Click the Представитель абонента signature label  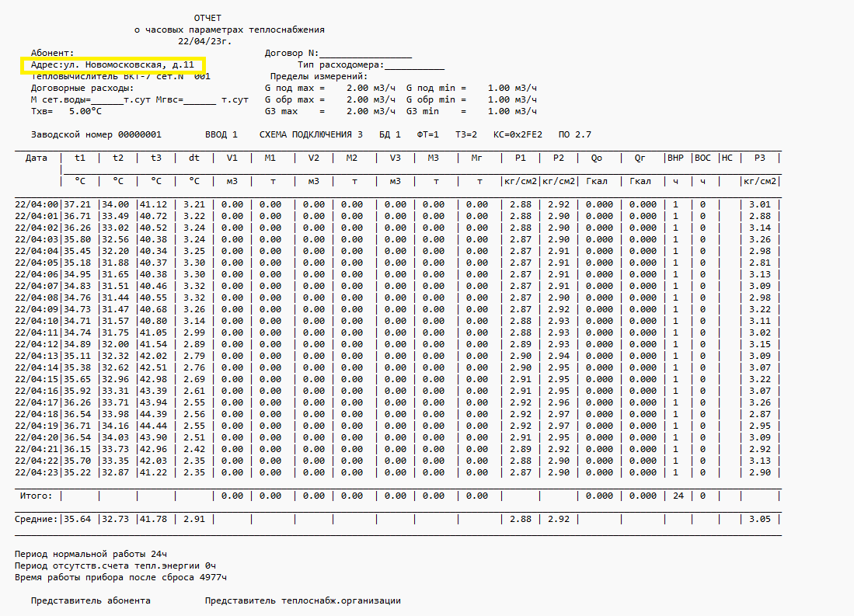(x=91, y=601)
